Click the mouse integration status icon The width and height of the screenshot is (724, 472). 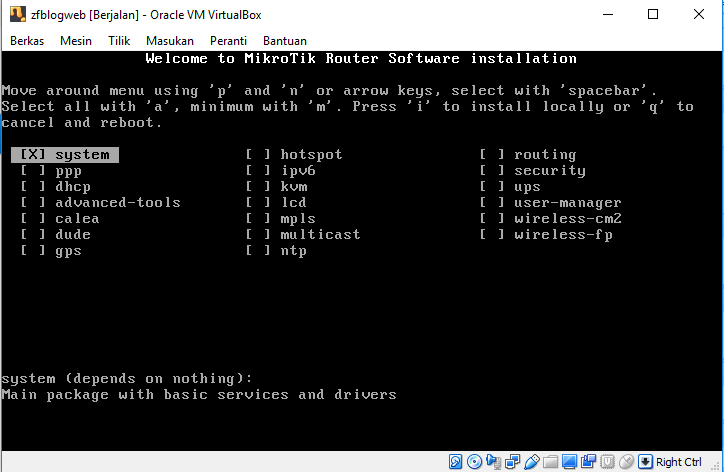coord(627,461)
